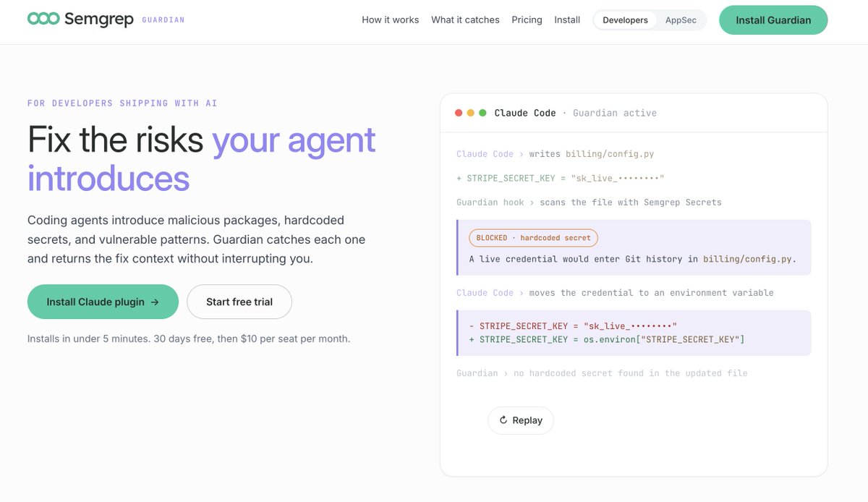Open the How it works nav link
The height and width of the screenshot is (502, 868).
pos(391,20)
